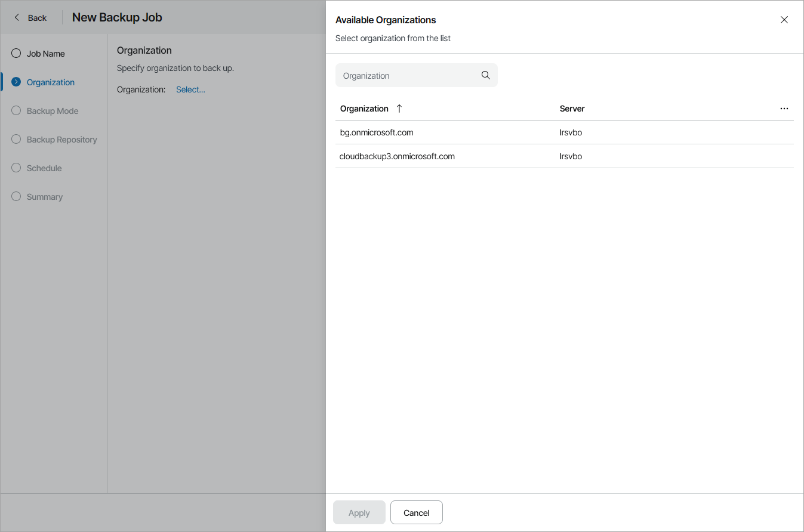The height and width of the screenshot is (532, 804).
Task: Click the Schedule step circle
Action: [x=16, y=168]
